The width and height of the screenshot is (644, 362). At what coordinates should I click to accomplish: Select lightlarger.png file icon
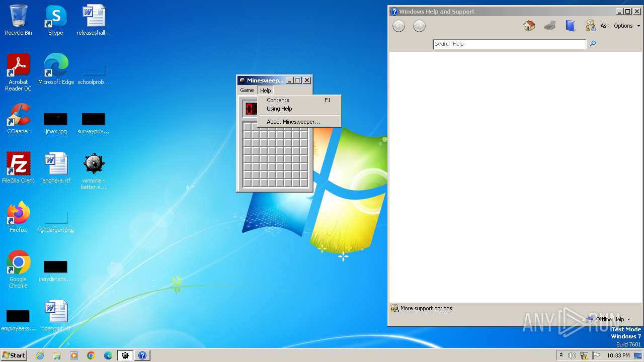[x=56, y=222]
